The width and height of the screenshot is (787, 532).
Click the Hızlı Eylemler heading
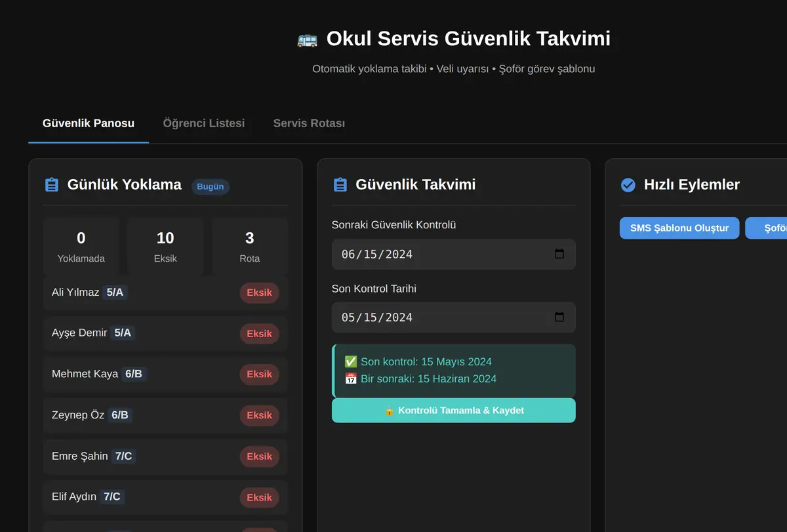pos(692,185)
